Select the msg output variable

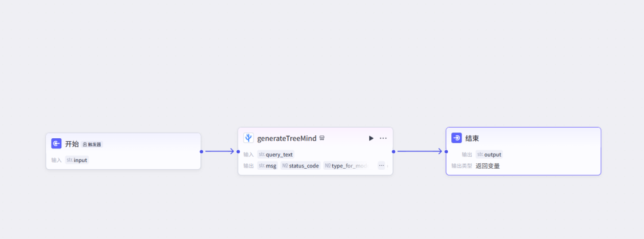click(267, 166)
